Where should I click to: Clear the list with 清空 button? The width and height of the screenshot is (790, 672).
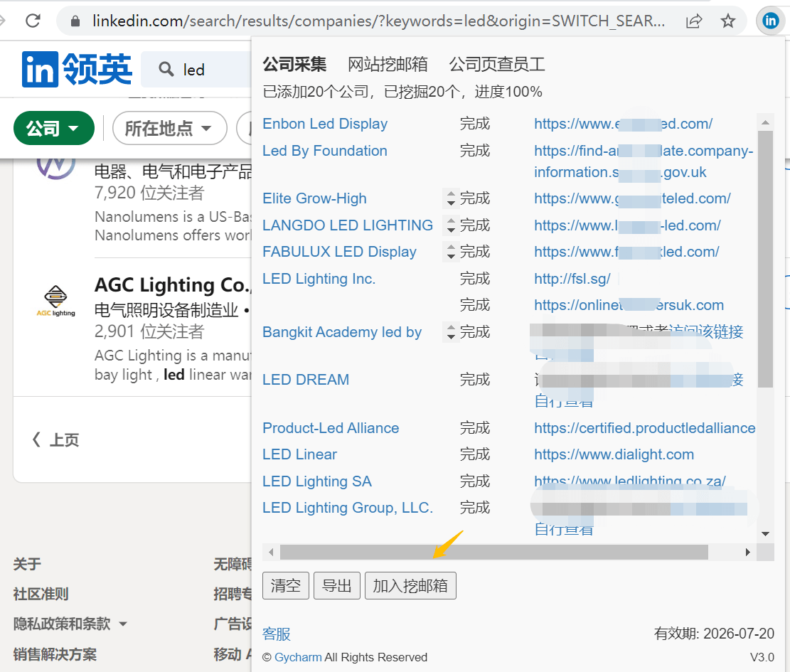pos(286,586)
